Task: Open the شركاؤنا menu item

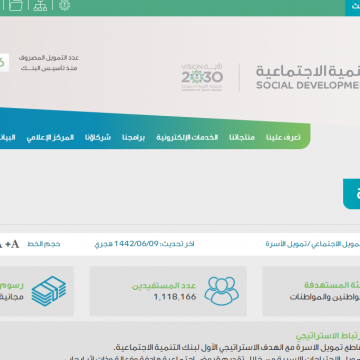Action: [98, 137]
